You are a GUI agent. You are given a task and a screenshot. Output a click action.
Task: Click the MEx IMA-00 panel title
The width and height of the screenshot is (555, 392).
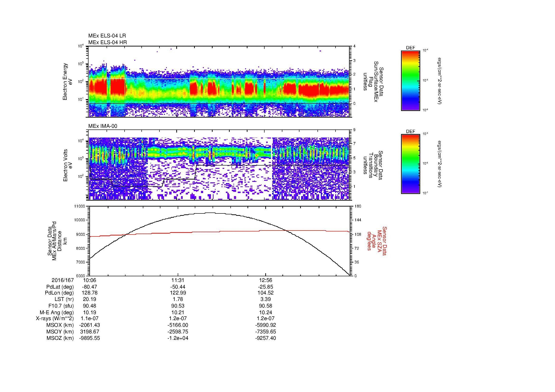(x=103, y=126)
